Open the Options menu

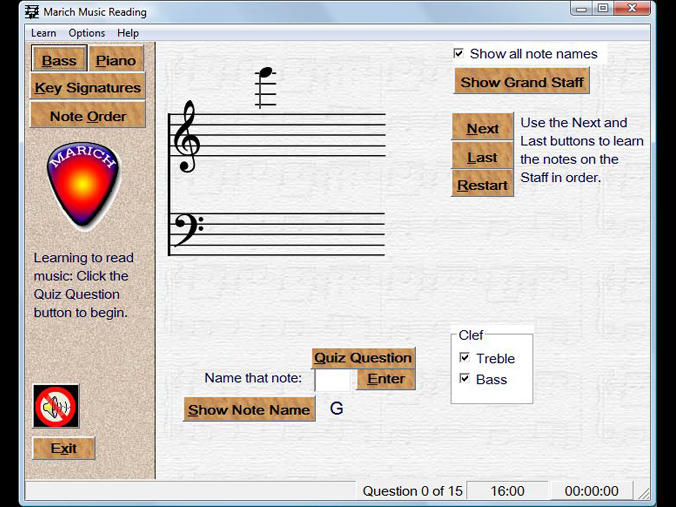(x=87, y=33)
